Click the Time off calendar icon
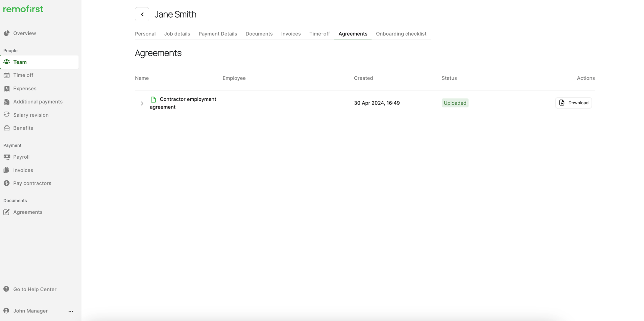 [6, 75]
